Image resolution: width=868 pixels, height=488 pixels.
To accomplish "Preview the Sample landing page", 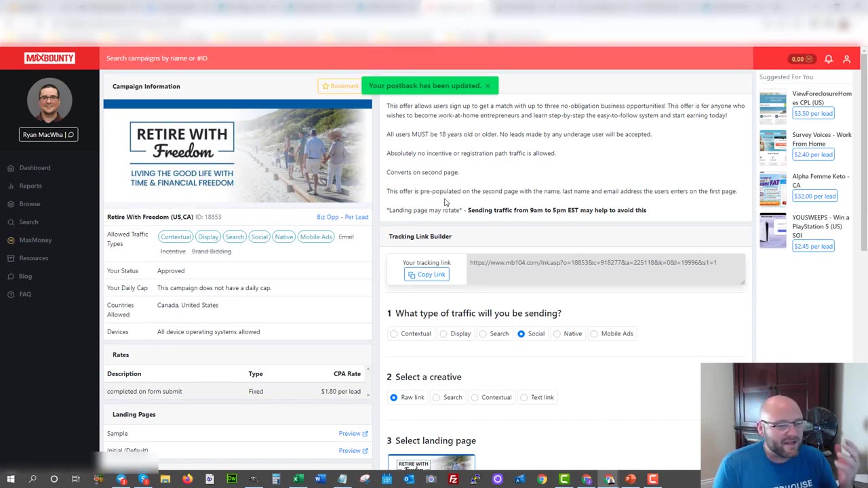I will (x=353, y=434).
